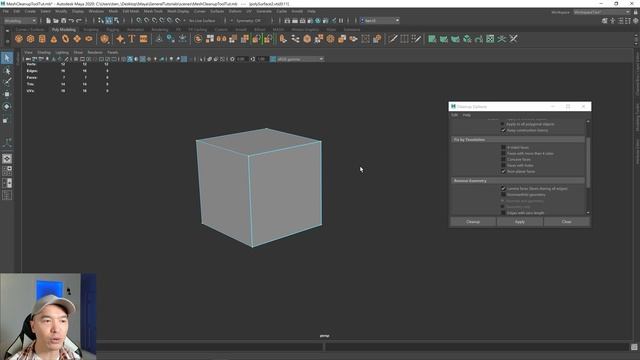Click the New Scene icon in status line

coord(48,20)
